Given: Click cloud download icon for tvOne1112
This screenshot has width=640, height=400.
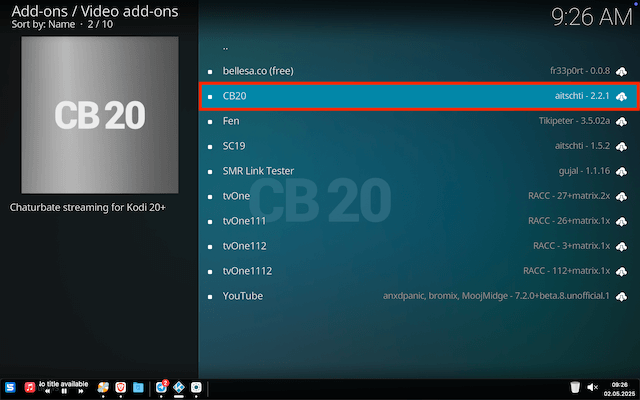Looking at the screenshot, I should point(621,271).
